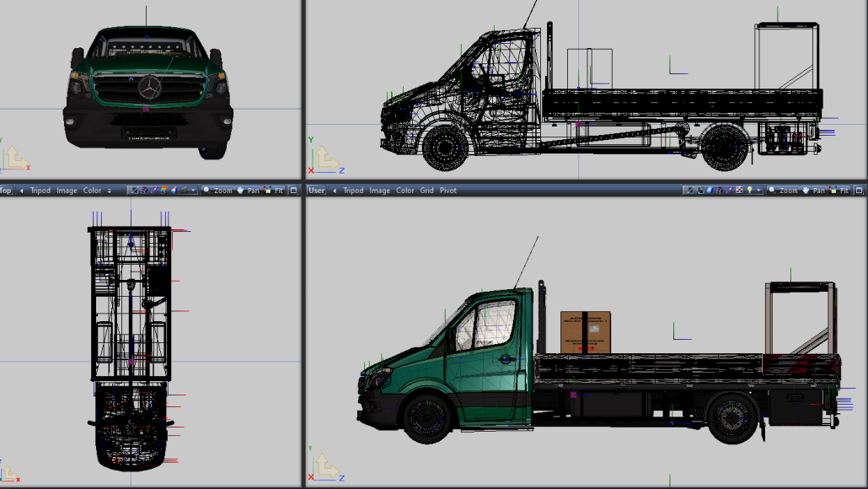Click the axis tripod gizmo in User view
The width and height of the screenshot is (868, 489).
click(327, 465)
